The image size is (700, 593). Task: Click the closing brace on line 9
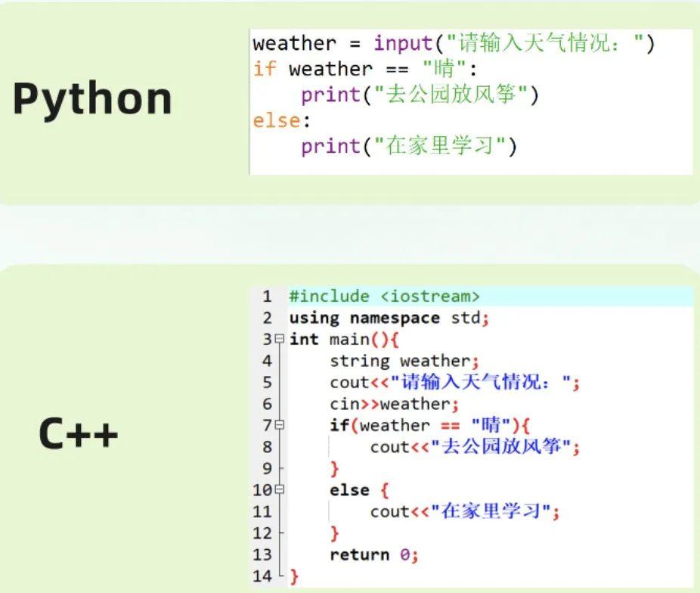[334, 469]
